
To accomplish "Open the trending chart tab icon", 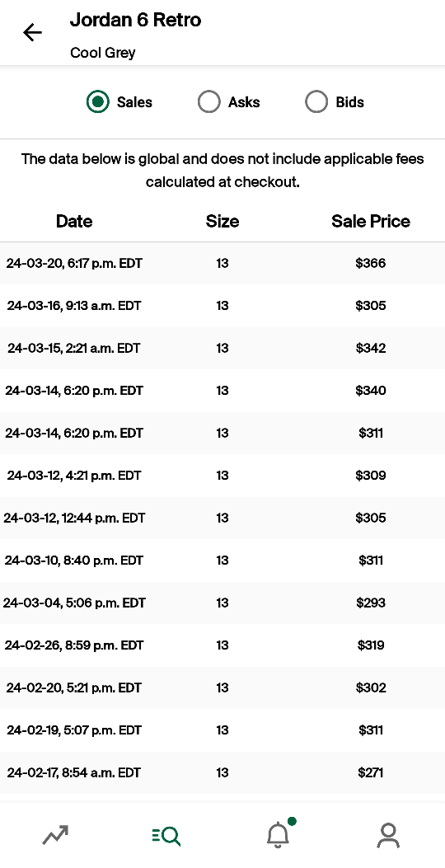I will [55, 835].
